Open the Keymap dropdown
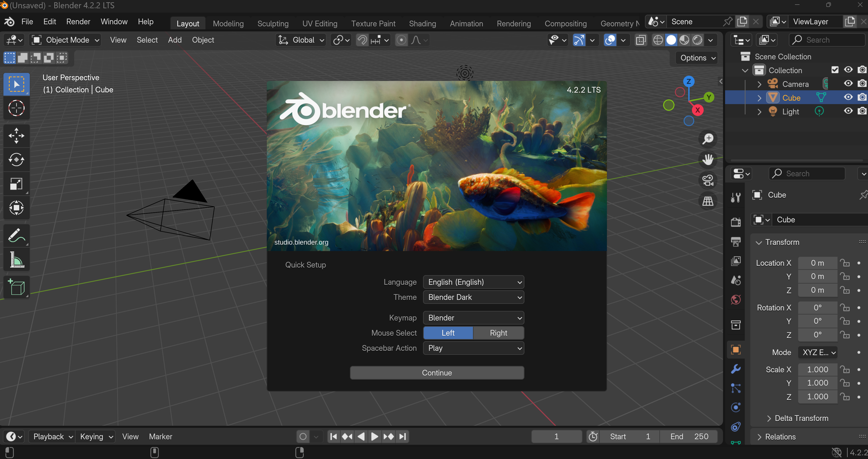Screen dimensions: 868x459 pos(473,318)
